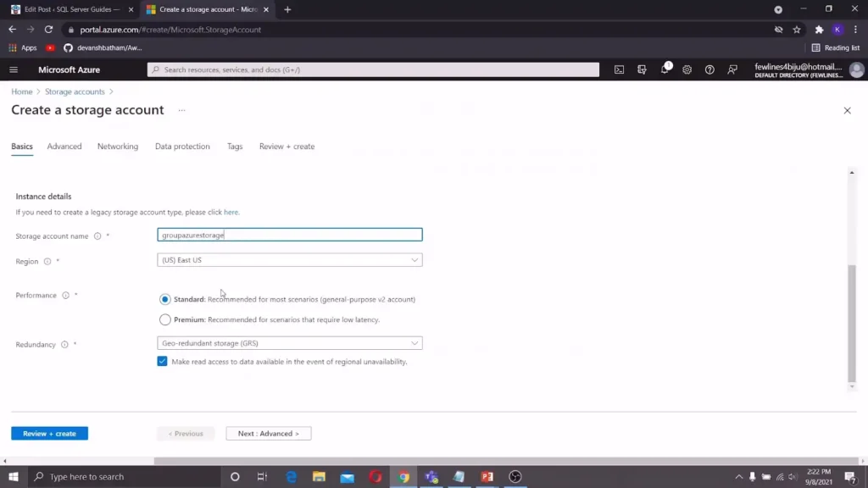Open the Mail app on the taskbar
Screen dimensions: 868x488
tap(347, 476)
